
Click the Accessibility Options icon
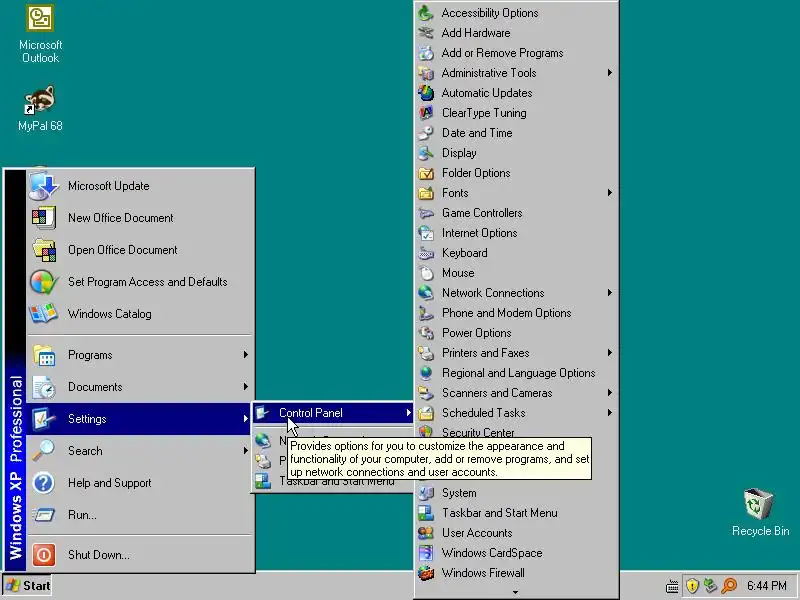coord(426,13)
